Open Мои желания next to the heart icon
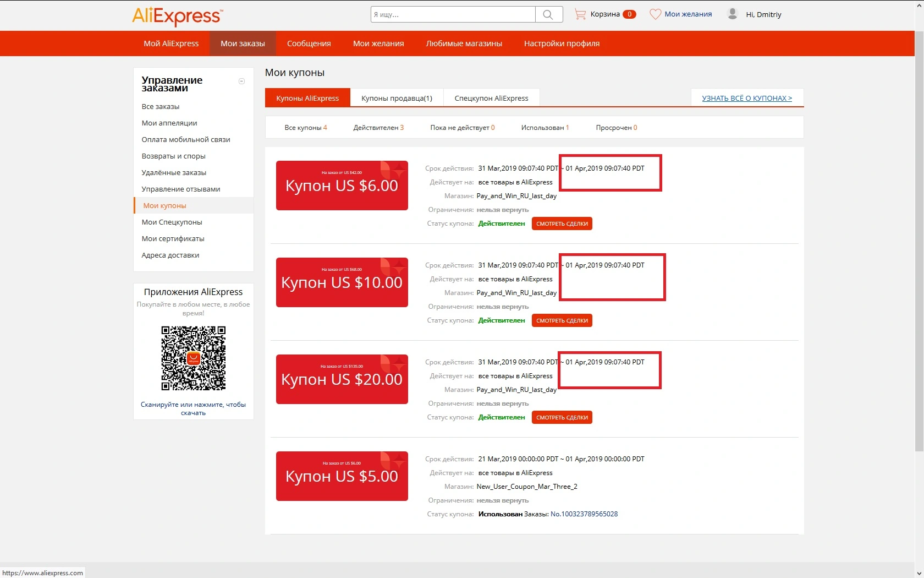The height and width of the screenshot is (578, 924). coord(688,14)
